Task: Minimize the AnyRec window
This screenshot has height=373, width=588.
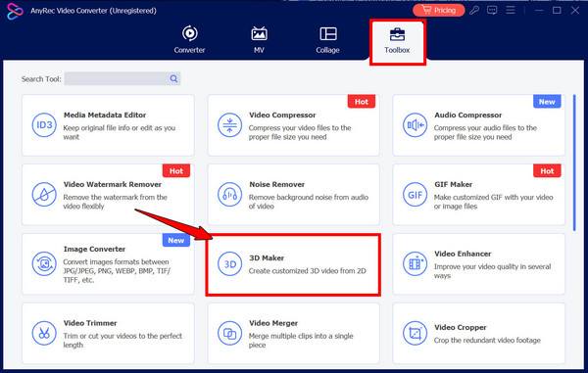Action: tap(539, 10)
